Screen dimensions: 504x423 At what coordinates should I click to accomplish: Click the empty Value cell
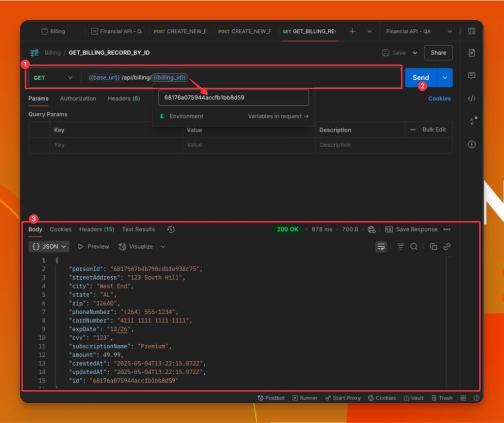(x=249, y=145)
